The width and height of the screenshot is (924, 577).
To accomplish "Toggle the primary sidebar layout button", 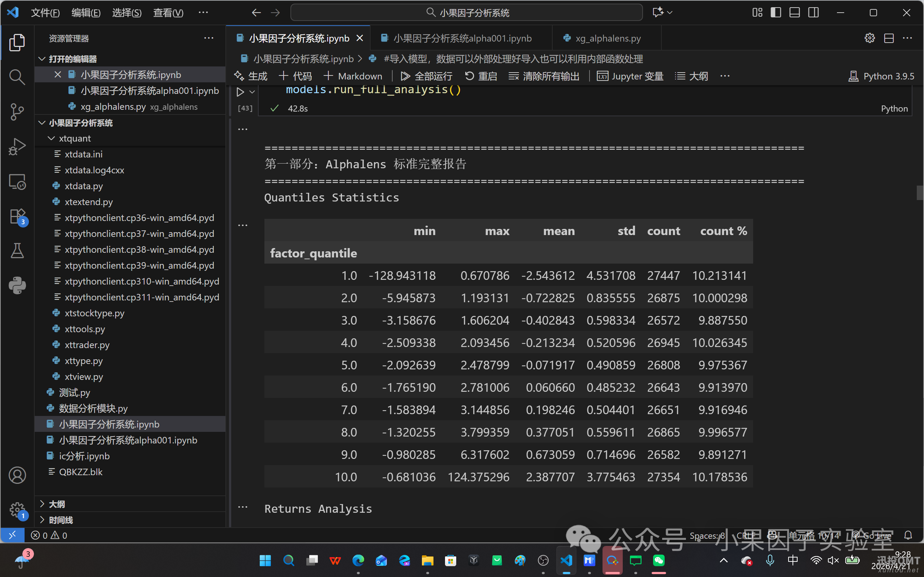I will 776,13.
